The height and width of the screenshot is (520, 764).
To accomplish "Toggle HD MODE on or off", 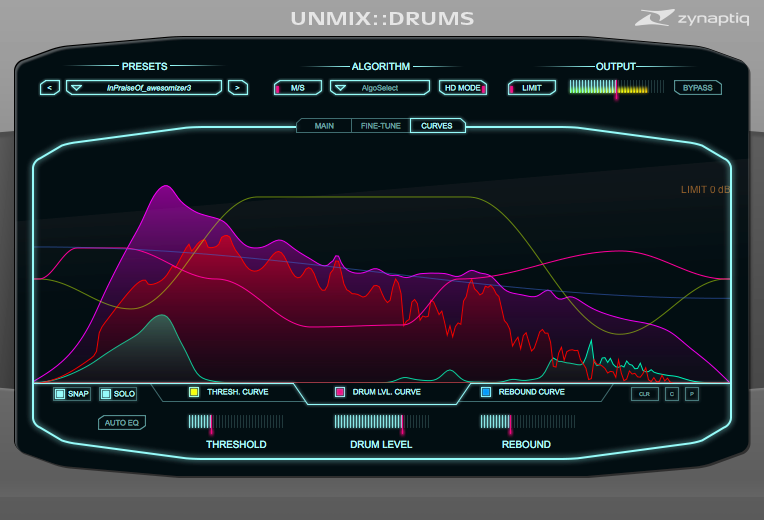I will click(x=463, y=88).
